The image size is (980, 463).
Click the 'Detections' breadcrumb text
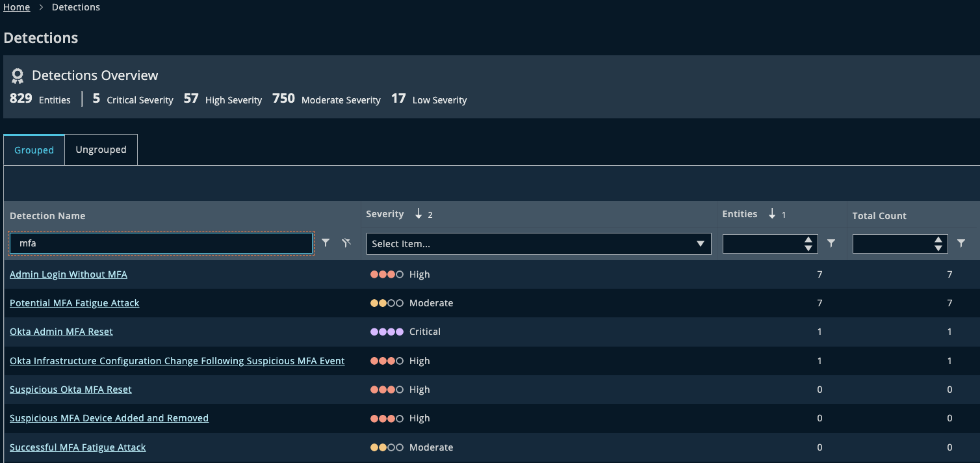click(x=76, y=7)
